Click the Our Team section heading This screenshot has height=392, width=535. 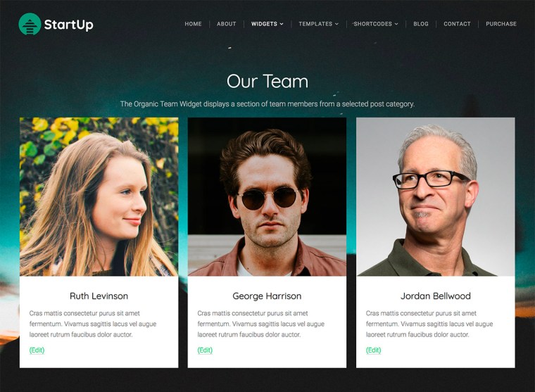click(267, 81)
